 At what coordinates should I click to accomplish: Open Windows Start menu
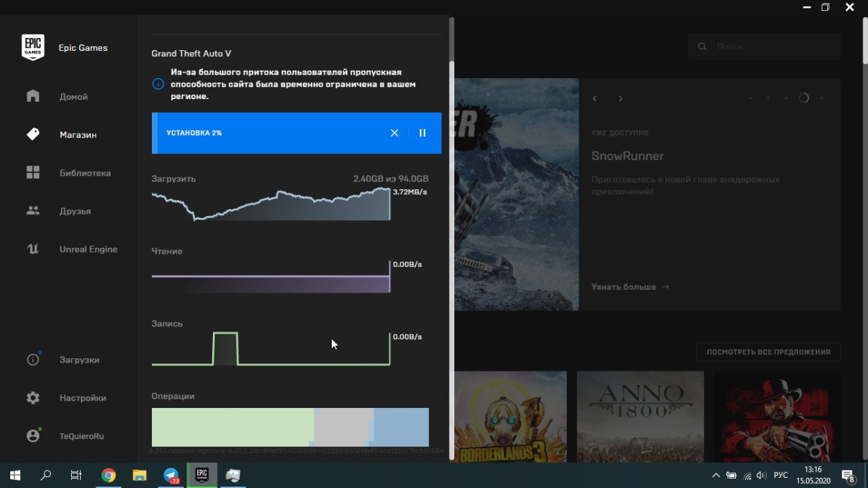[x=15, y=475]
